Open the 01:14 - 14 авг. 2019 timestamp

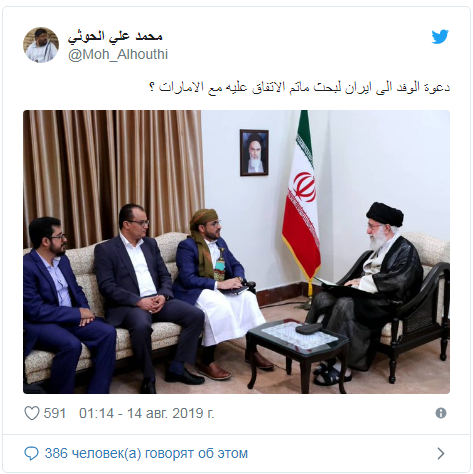146,413
